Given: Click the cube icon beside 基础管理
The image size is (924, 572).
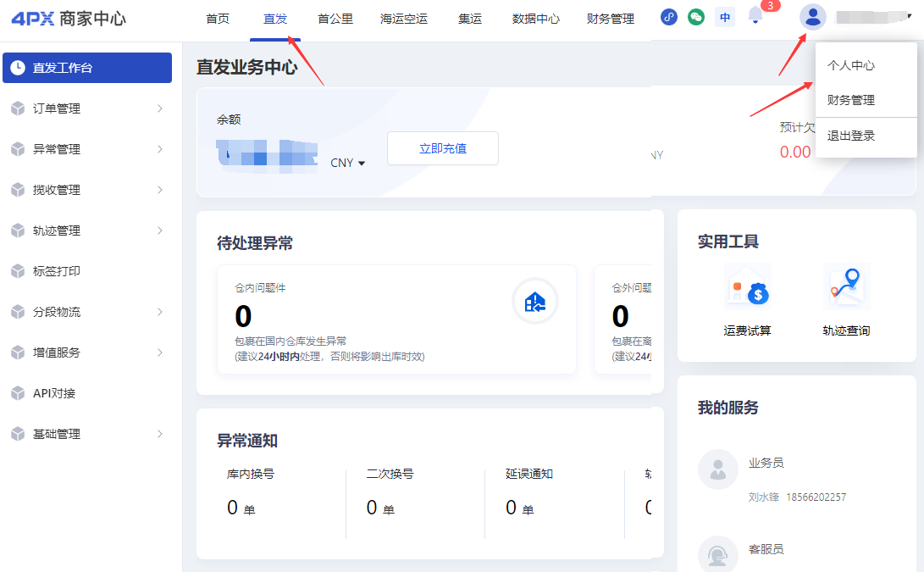Looking at the screenshot, I should coord(18,434).
